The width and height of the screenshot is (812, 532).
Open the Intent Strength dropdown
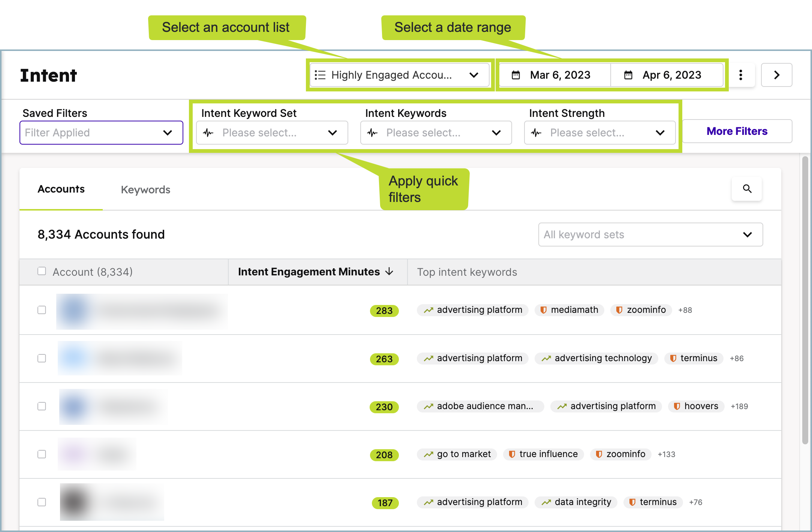click(600, 133)
